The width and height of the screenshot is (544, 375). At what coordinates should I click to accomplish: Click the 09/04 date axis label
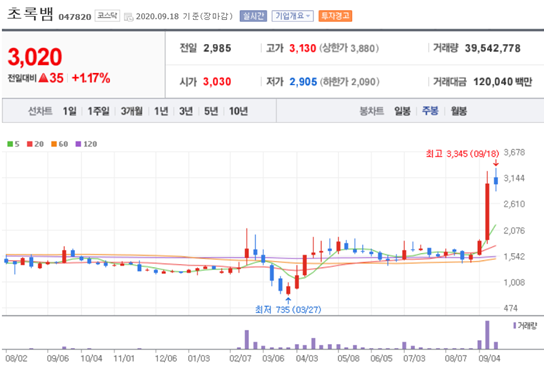489,358
